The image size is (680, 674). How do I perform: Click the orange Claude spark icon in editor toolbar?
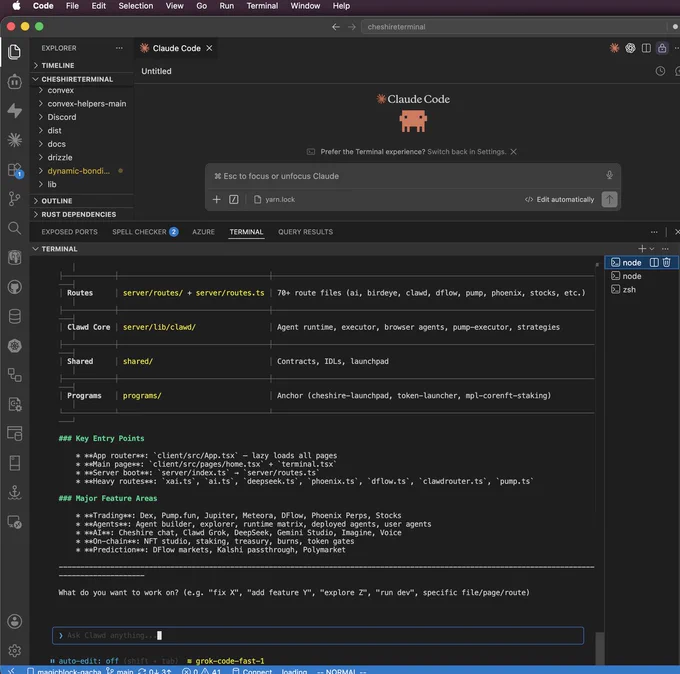(x=614, y=48)
